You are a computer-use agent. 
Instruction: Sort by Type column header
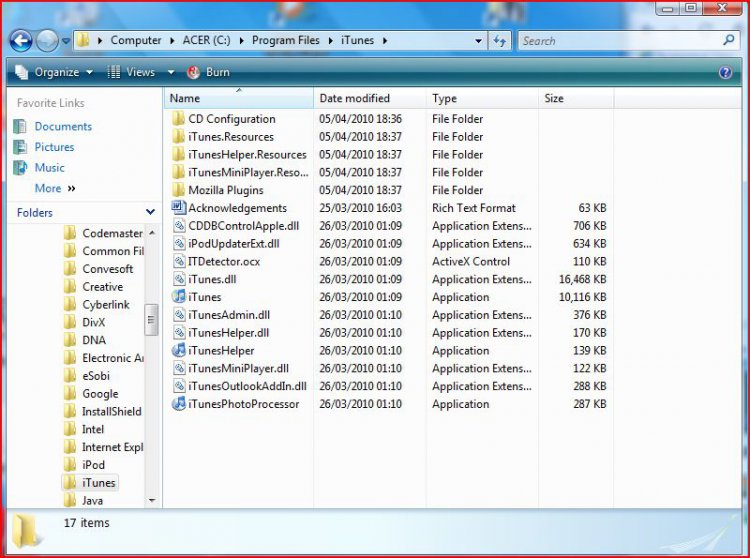click(x=482, y=98)
